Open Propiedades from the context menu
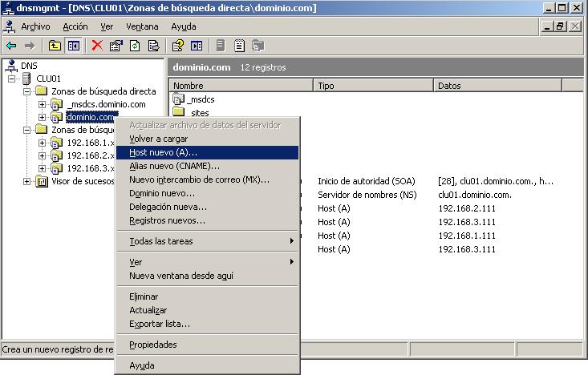The image size is (588, 375). click(x=208, y=345)
